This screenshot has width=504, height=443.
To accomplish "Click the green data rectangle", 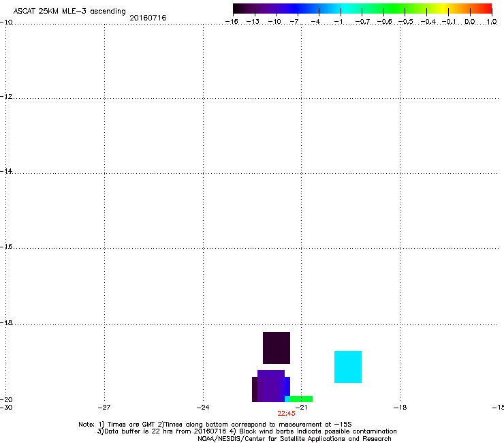I will click(x=301, y=399).
